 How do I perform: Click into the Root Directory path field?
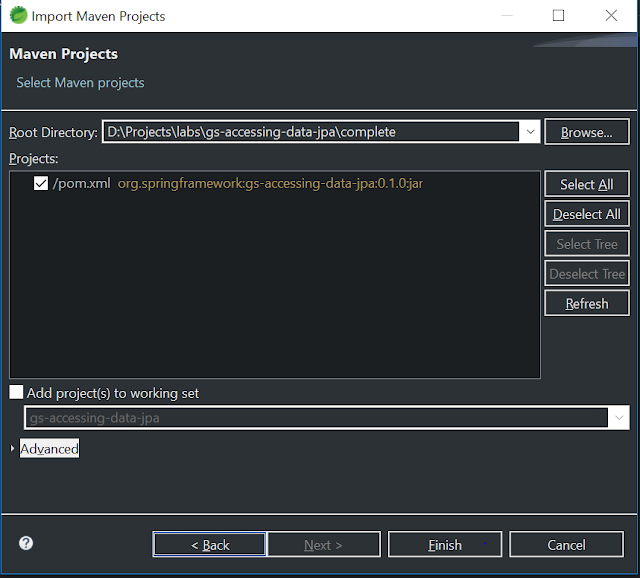point(311,132)
